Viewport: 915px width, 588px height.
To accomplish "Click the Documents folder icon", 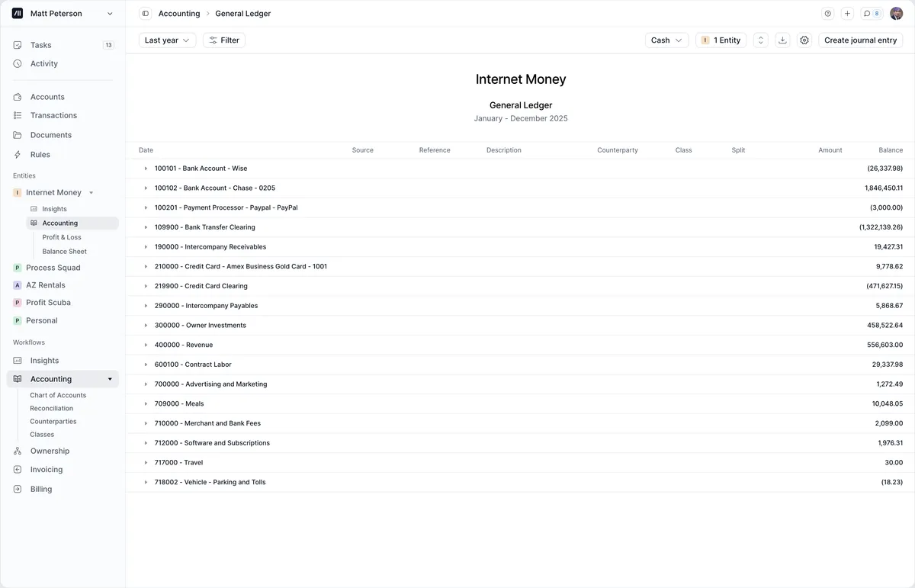I will tap(18, 135).
